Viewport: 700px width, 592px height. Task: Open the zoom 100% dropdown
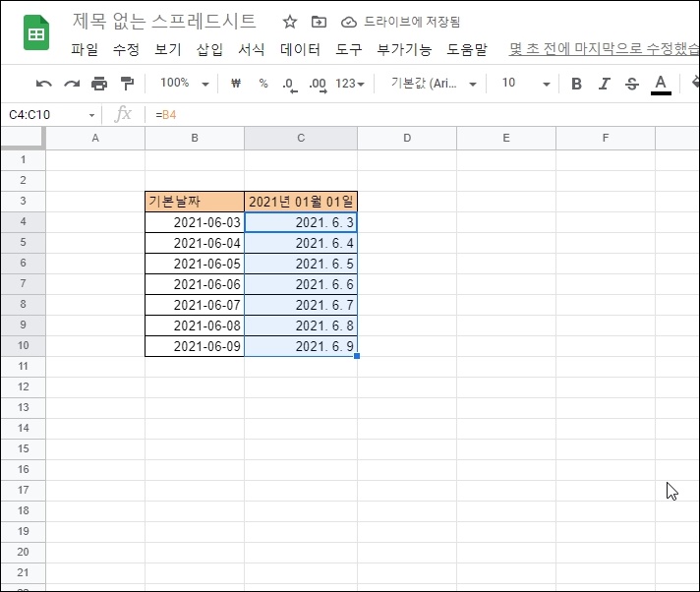point(185,83)
